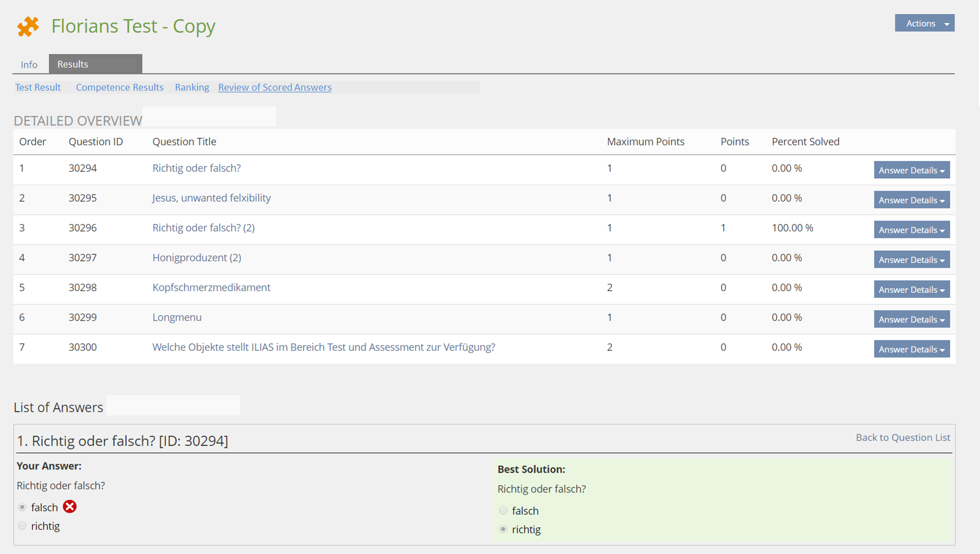
Task: Select 'falsch' radio in Best Solution
Action: (503, 511)
